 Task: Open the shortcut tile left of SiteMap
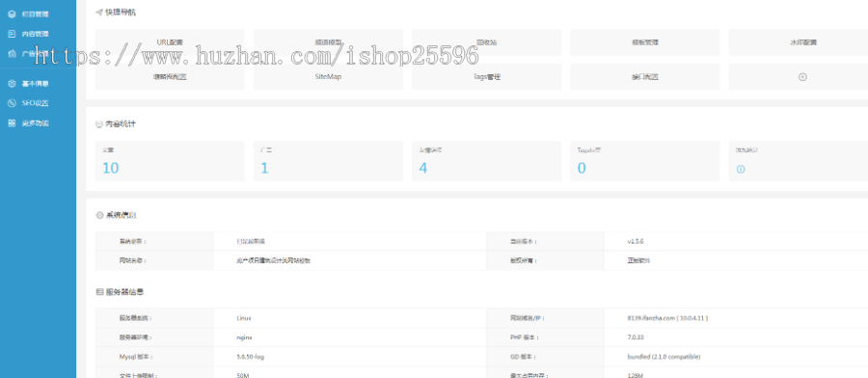pos(170,77)
